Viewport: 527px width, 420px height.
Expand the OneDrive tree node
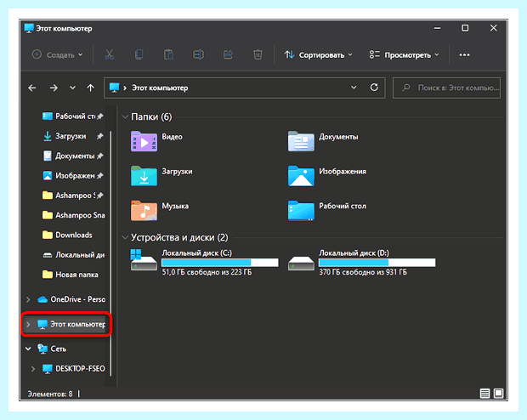(x=28, y=299)
